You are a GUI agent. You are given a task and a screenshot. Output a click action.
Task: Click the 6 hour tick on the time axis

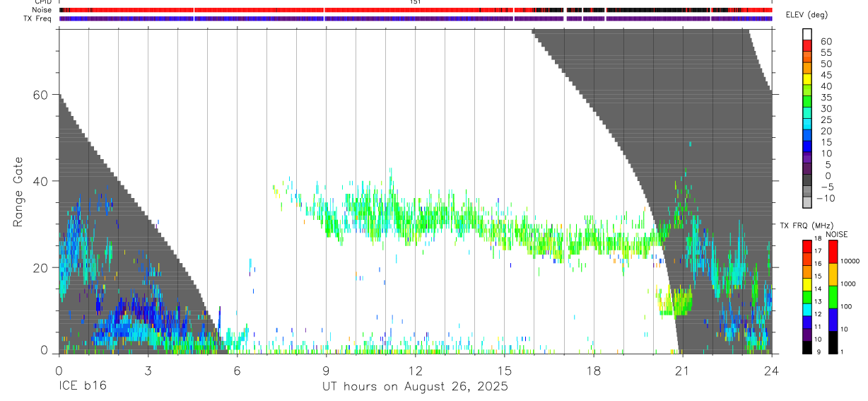[237, 370]
